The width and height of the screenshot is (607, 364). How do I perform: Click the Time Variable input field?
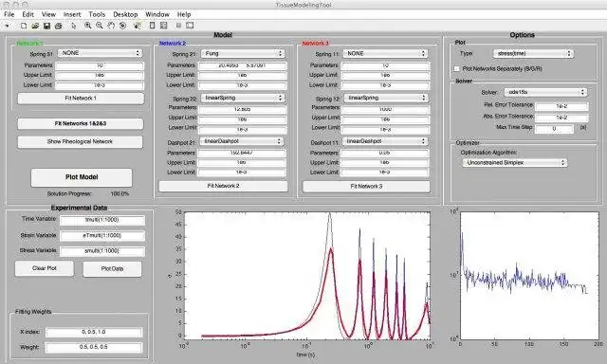[102, 220]
